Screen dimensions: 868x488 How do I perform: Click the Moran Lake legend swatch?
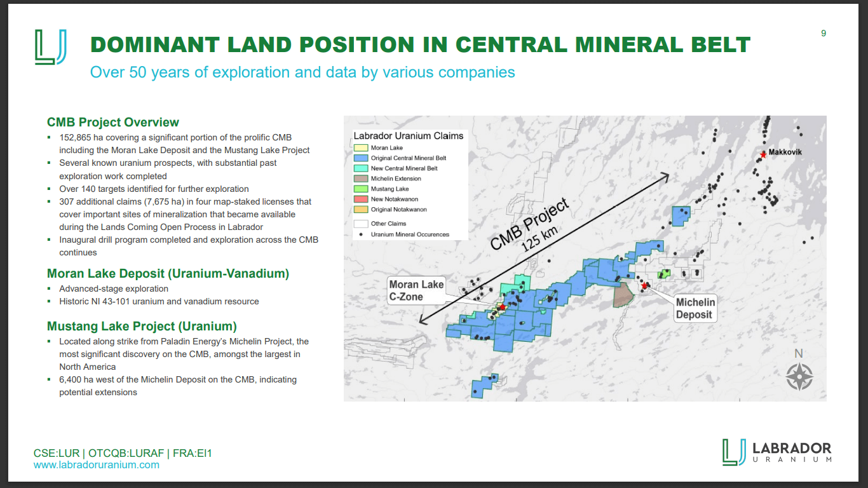[360, 148]
